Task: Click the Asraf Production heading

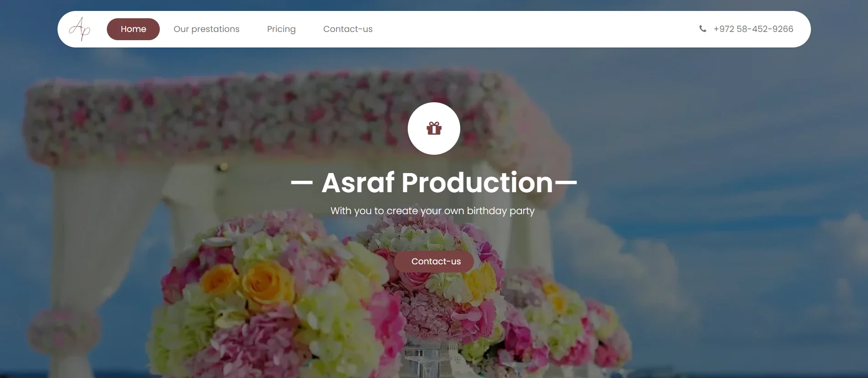Action: (x=437, y=183)
